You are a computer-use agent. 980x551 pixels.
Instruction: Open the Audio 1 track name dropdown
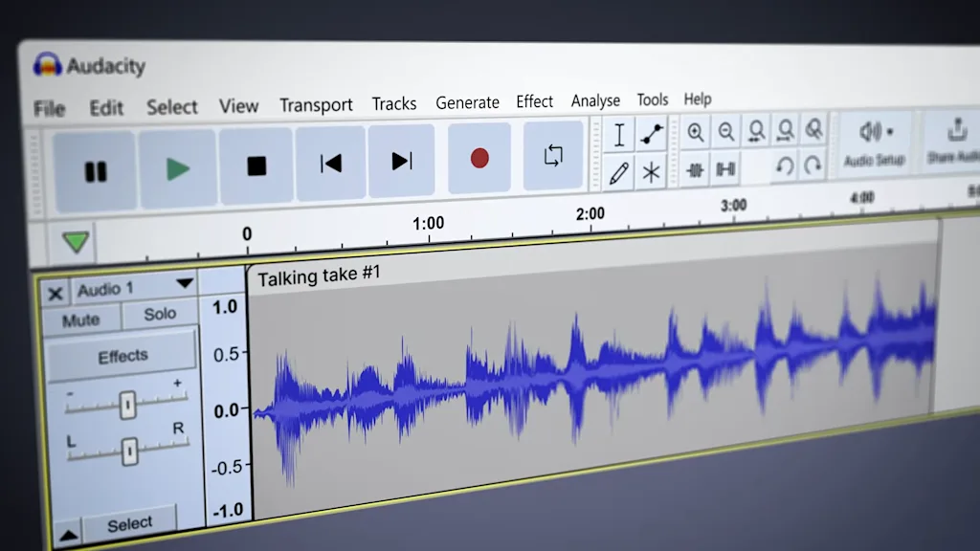(x=185, y=283)
